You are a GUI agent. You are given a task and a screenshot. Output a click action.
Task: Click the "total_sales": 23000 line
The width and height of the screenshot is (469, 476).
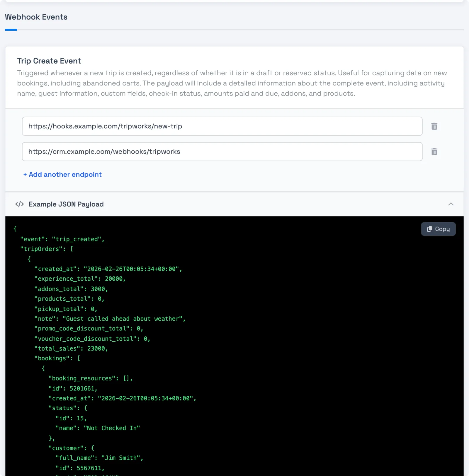(x=71, y=349)
